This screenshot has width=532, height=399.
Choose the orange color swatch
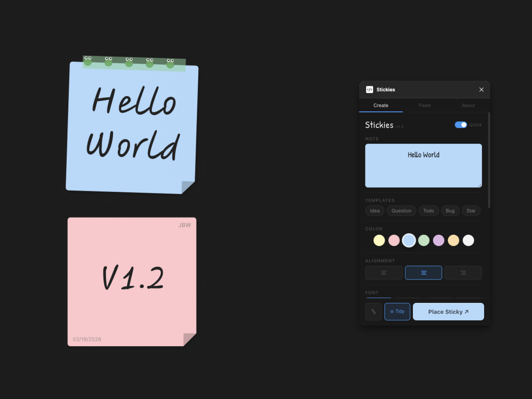pyautogui.click(x=454, y=240)
